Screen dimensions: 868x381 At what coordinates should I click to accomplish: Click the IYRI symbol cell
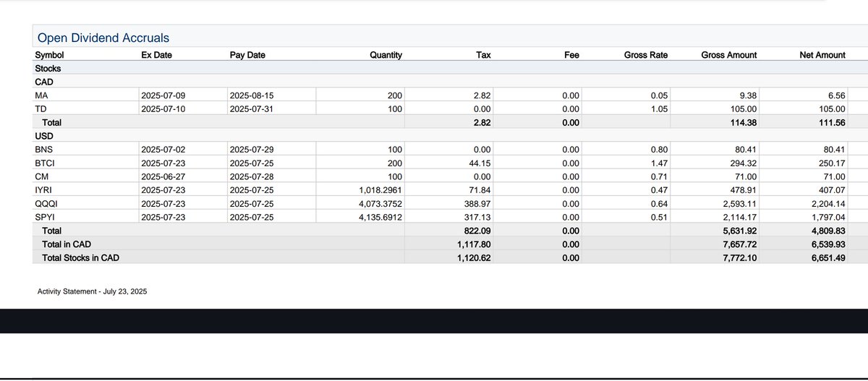point(43,190)
